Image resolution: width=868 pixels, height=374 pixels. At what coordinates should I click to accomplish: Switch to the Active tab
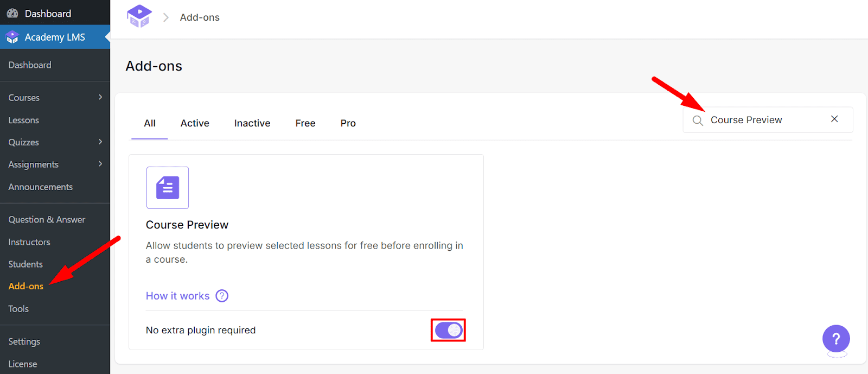pyautogui.click(x=195, y=123)
